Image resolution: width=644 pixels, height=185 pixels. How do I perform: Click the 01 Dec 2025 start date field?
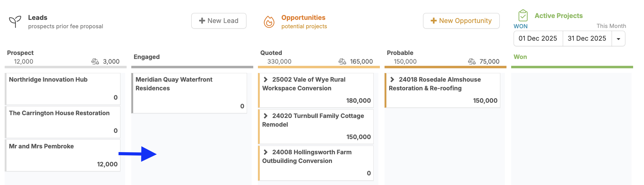(x=538, y=38)
